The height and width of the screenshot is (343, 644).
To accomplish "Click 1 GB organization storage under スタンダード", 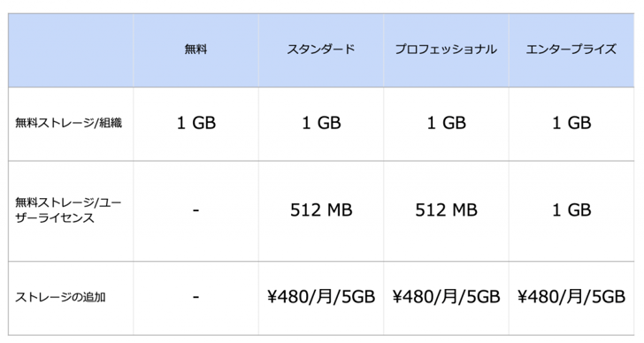I will [x=321, y=123].
